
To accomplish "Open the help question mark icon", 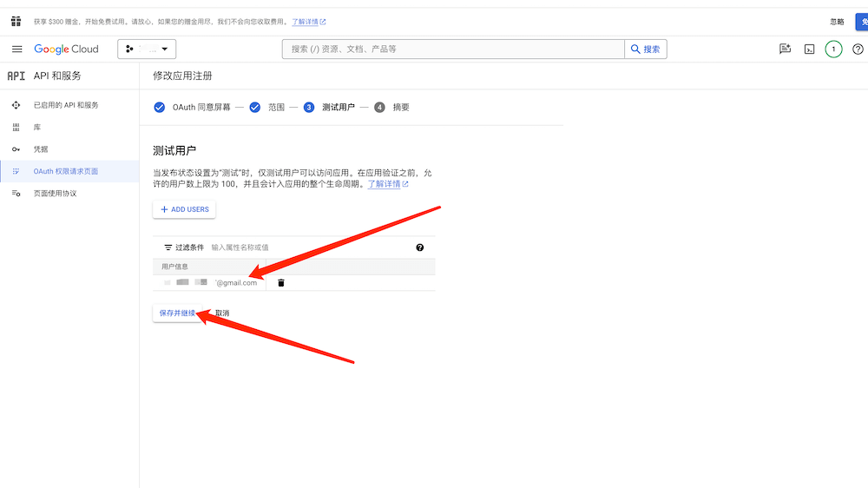I will [858, 49].
